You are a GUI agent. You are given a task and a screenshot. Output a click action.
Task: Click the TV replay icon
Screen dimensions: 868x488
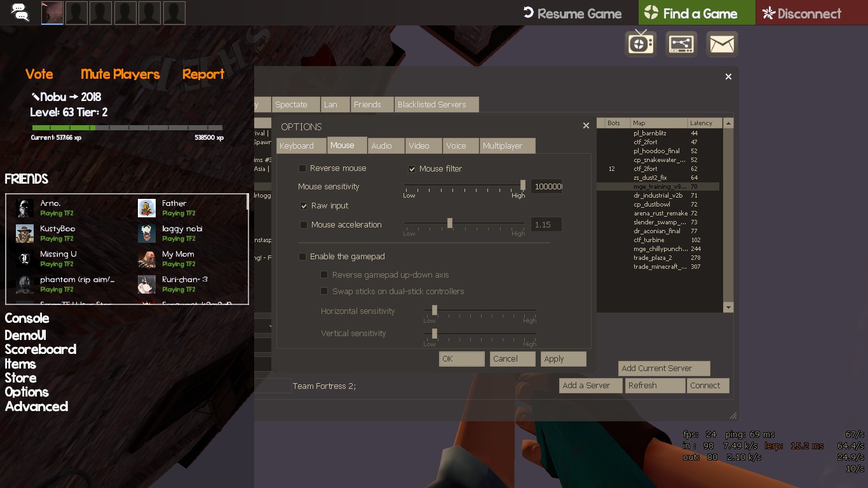pos(641,44)
